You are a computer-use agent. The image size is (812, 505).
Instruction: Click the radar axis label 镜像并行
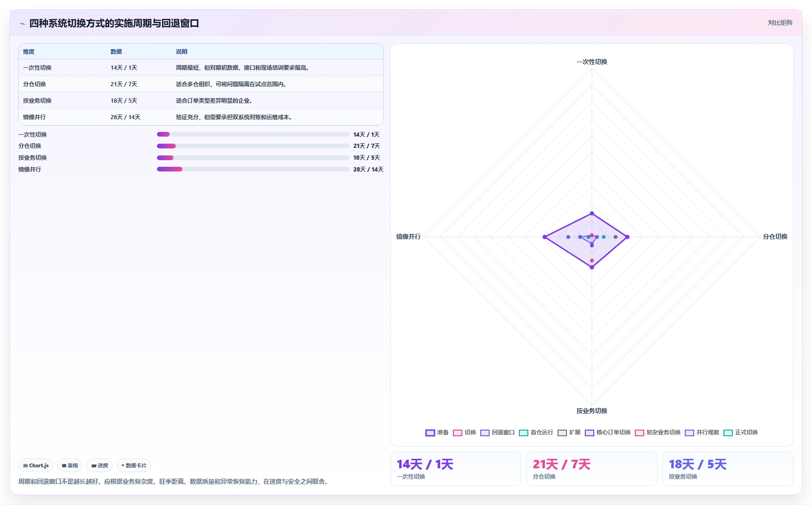(x=409, y=236)
